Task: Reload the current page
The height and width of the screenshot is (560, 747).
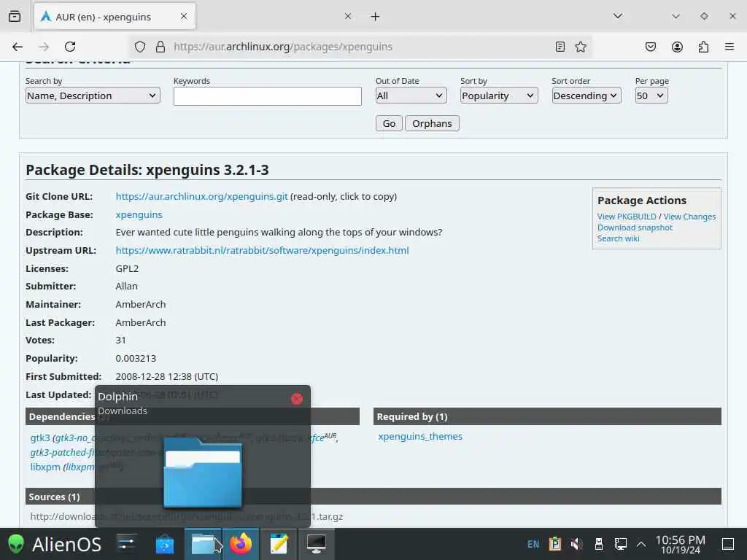Action: click(70, 47)
